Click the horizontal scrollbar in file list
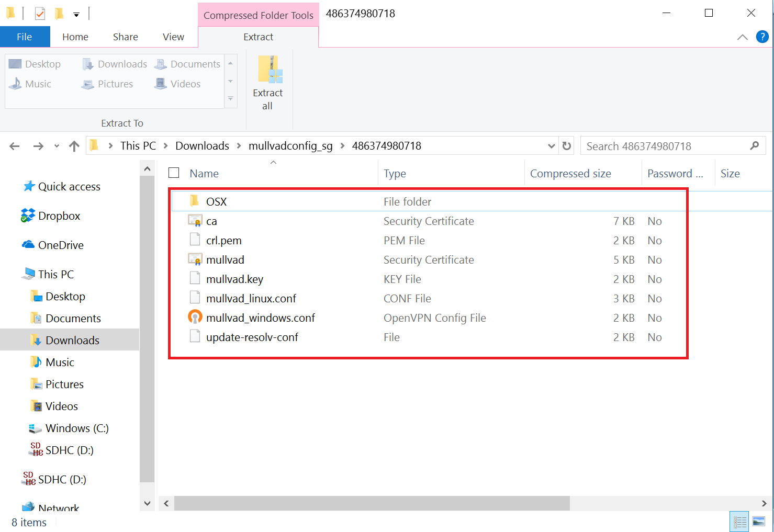The width and height of the screenshot is (774, 532). [372, 503]
